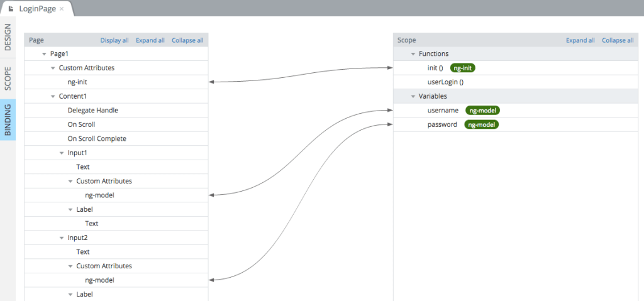Screen dimensions: 644x301
Task: Click Display all in Page panel
Action: 114,40
